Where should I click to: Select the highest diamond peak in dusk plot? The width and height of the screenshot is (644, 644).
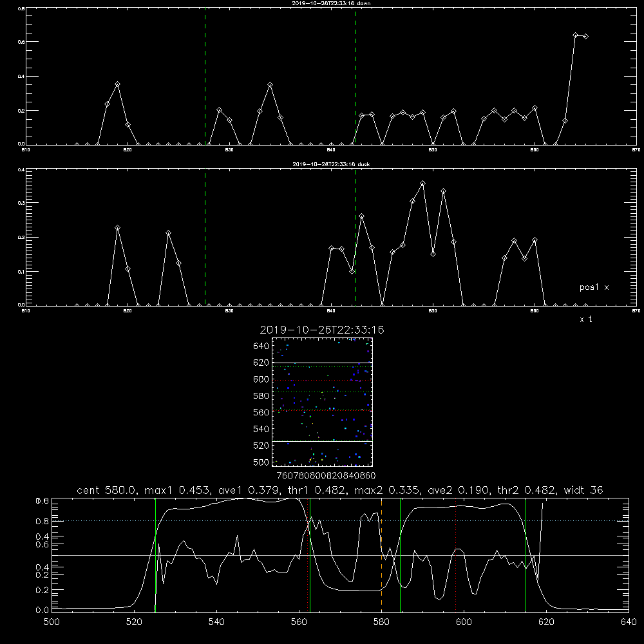pos(422,183)
